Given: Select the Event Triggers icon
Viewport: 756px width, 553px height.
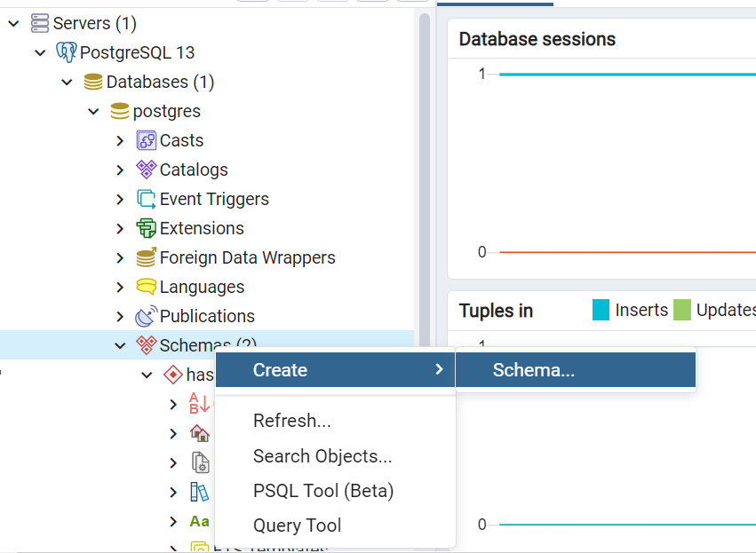Looking at the screenshot, I should point(145,199).
